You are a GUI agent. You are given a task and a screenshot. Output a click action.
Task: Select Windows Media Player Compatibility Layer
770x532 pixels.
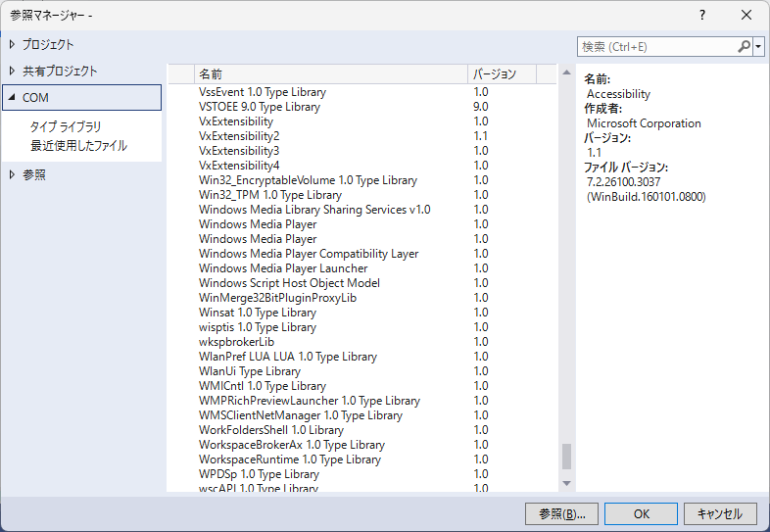pos(362,254)
